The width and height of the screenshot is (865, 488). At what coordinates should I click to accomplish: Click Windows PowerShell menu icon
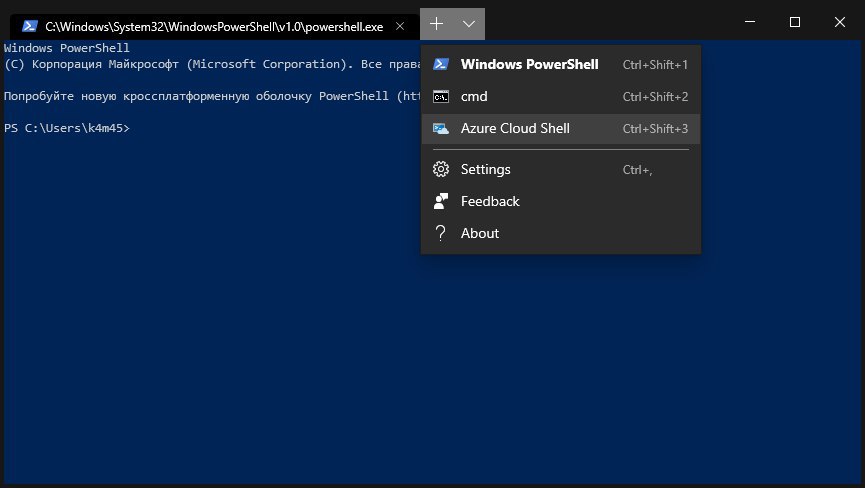[x=441, y=64]
